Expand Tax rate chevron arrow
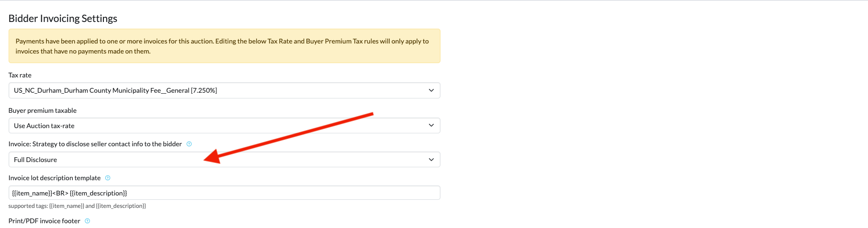This screenshot has width=868, height=228. pos(431,90)
